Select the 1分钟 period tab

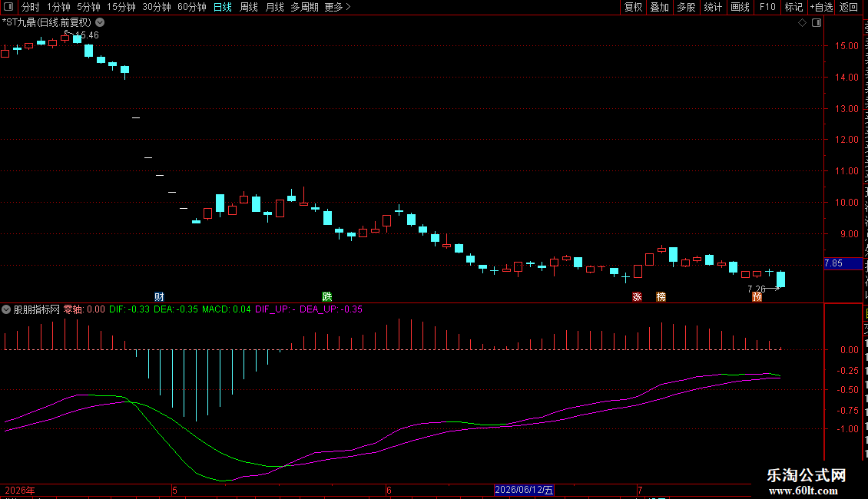tap(58, 7)
